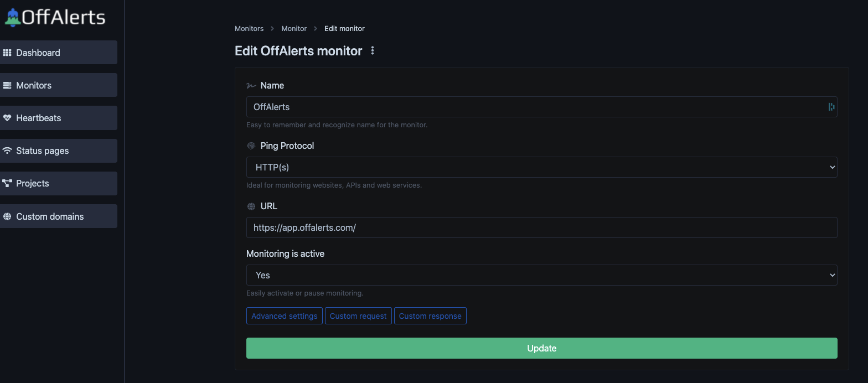Viewport: 868px width, 383px height.
Task: Click the 'Ideal for monitoring websites' hint text
Action: (x=334, y=185)
